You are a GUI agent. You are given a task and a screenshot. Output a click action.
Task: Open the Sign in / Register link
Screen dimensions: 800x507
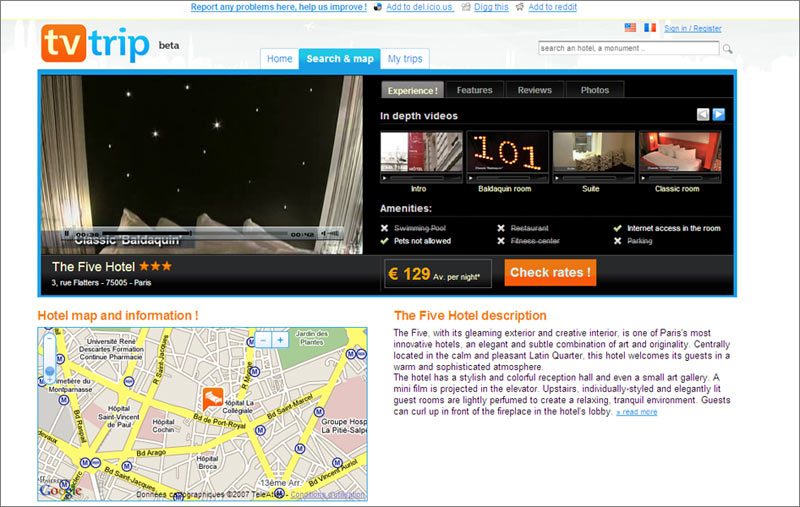[x=692, y=29]
